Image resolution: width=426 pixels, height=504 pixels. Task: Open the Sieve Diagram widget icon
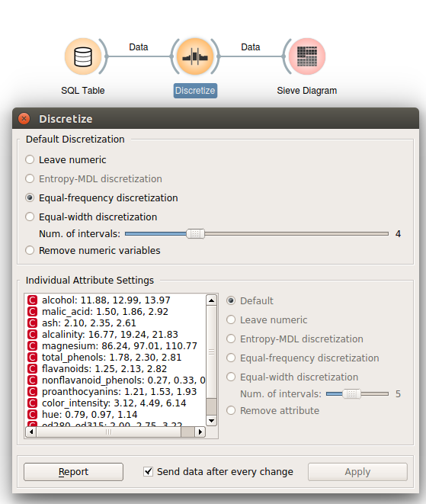pos(307,56)
